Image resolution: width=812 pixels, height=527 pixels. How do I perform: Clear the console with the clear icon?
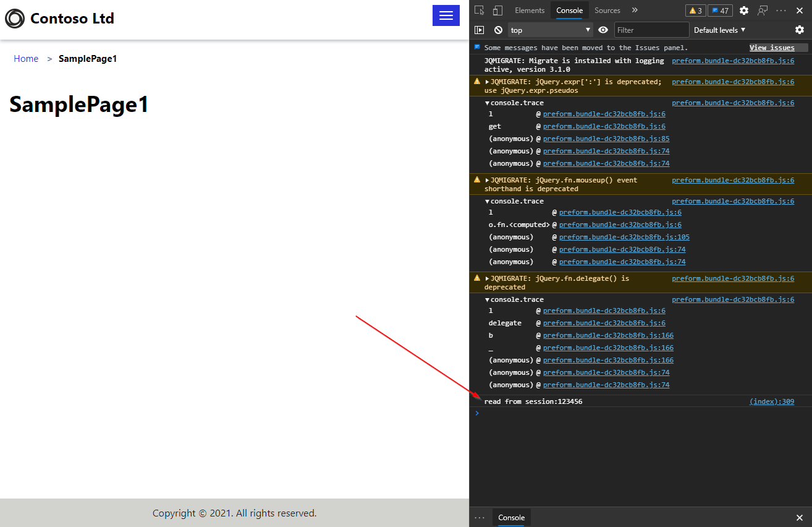498,30
